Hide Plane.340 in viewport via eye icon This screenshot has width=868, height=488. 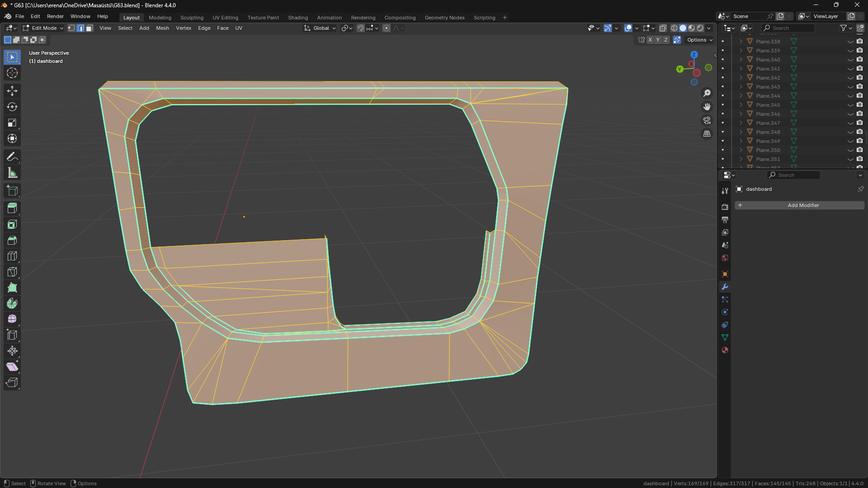point(850,60)
